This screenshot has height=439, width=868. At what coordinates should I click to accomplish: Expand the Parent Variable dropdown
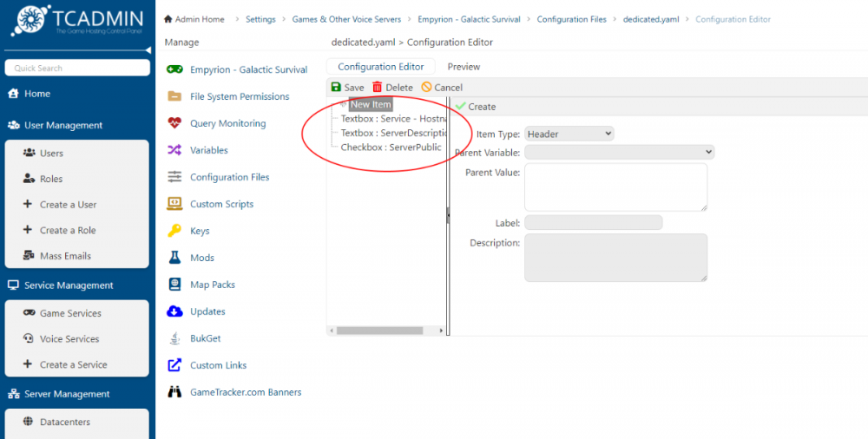(619, 152)
